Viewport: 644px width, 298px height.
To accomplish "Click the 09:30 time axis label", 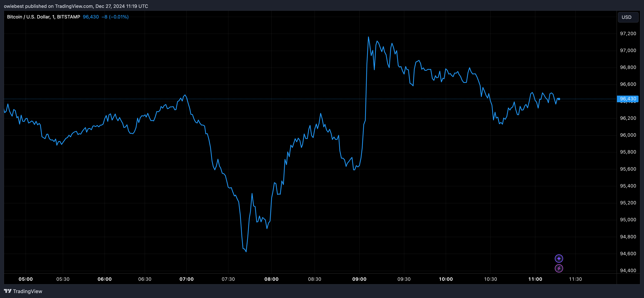I will coord(404,279).
